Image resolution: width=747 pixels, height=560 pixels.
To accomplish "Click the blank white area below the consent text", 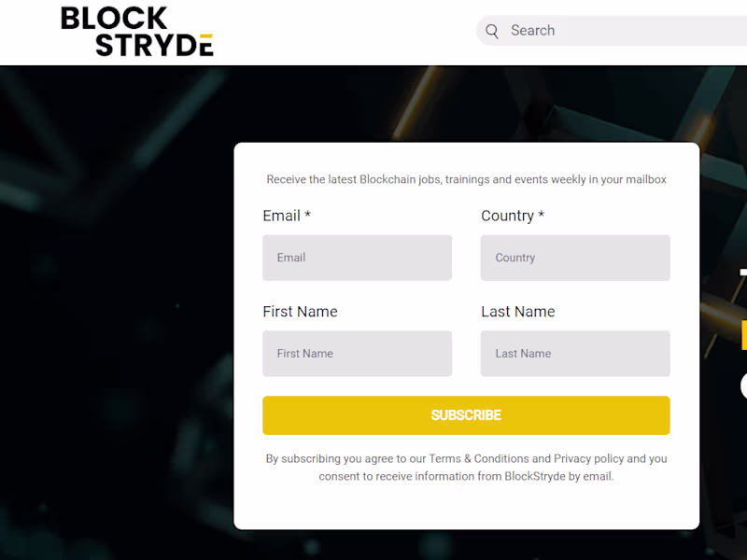I will click(x=466, y=507).
